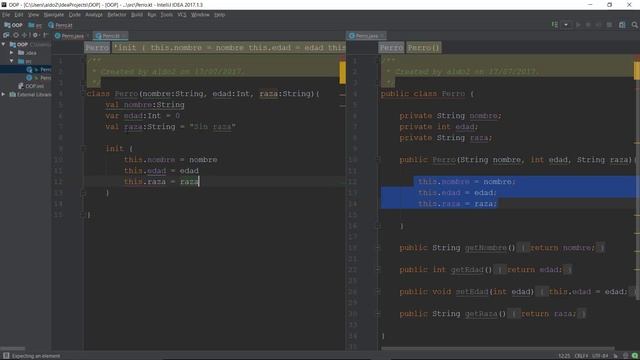Image resolution: width=640 pixels, height=360 pixels.
Task: Click init breadcrumb in Kotlin editor
Action: pyautogui.click(x=229, y=48)
